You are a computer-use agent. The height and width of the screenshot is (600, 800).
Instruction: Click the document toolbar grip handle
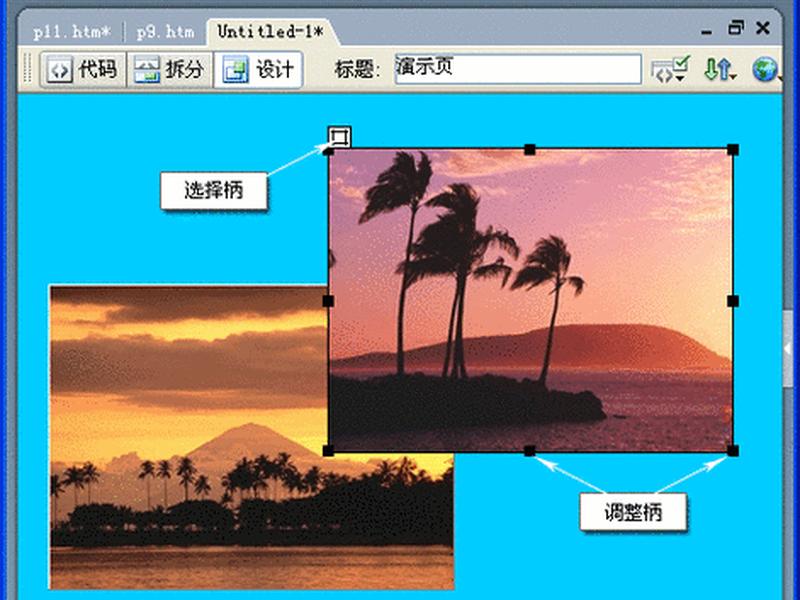28,69
